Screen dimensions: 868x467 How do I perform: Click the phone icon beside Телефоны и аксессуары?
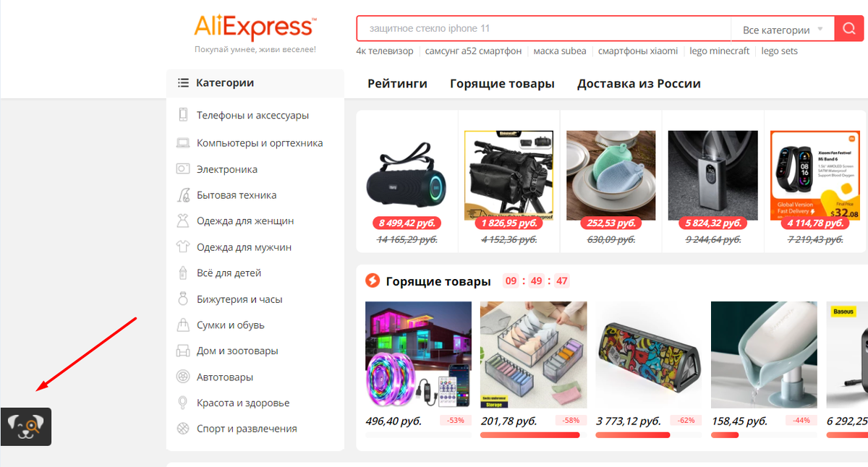[183, 115]
